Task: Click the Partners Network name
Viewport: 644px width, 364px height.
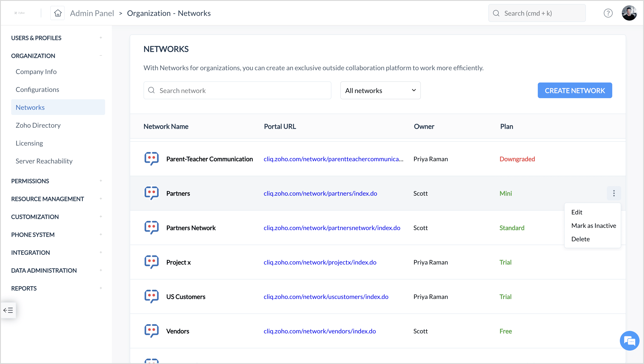Action: point(191,228)
